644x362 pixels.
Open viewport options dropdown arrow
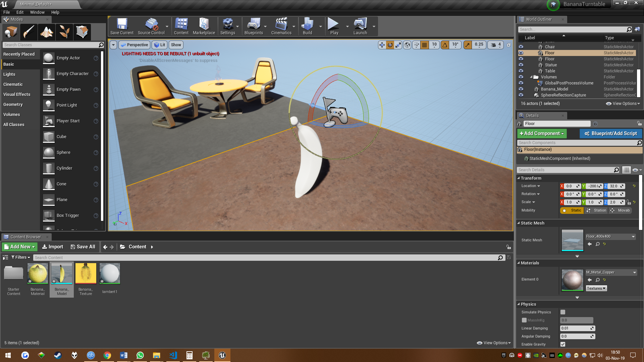pyautogui.click(x=113, y=45)
